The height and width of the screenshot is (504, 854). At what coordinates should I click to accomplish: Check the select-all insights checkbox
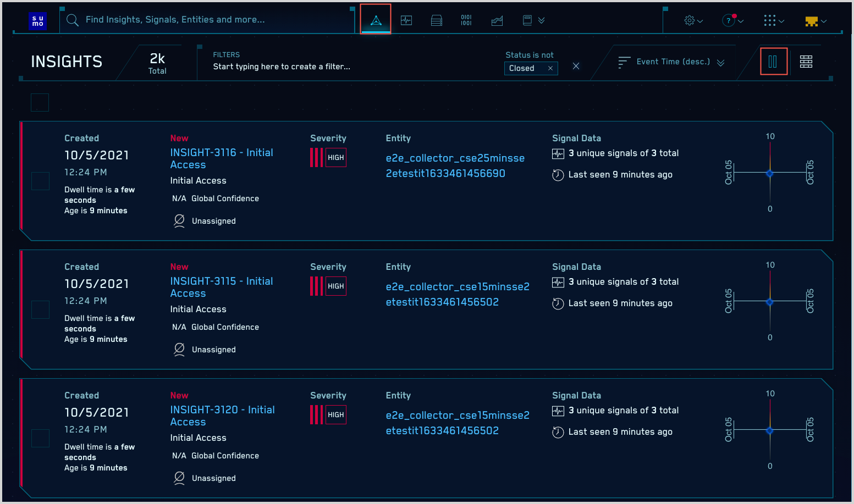(x=40, y=102)
